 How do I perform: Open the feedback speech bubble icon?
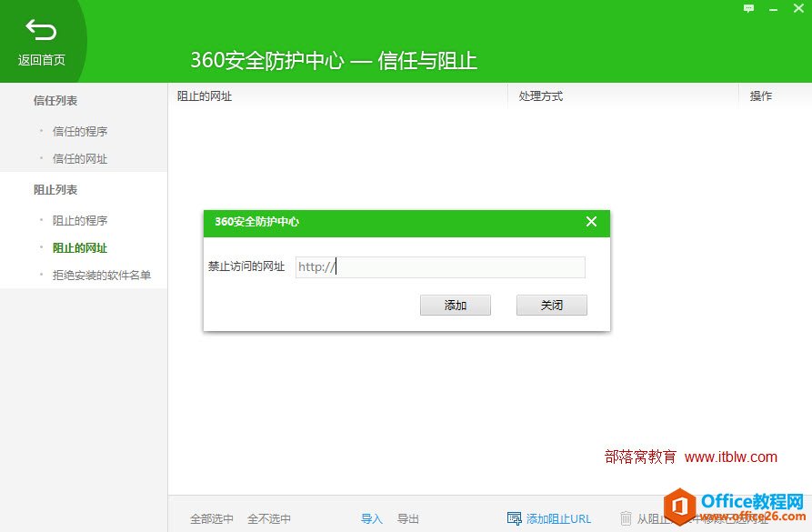point(749,8)
